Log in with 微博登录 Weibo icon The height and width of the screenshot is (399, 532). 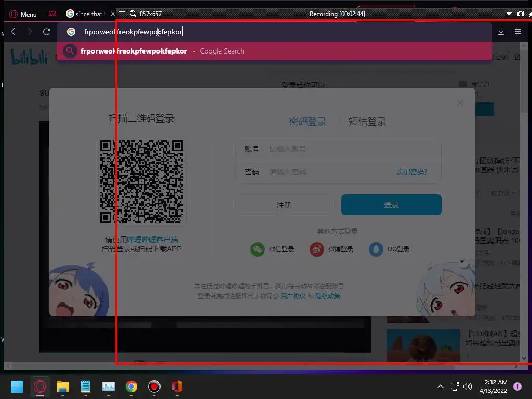point(316,249)
